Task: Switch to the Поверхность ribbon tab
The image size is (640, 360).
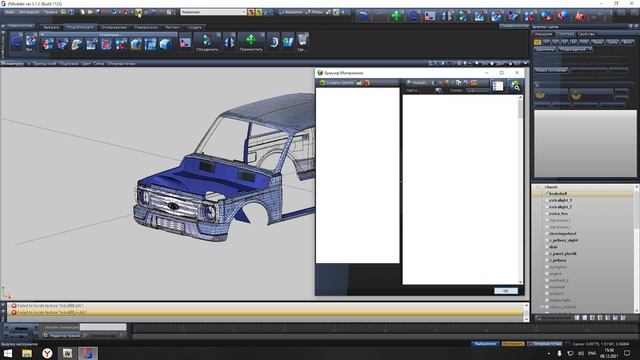Action: pos(146,27)
